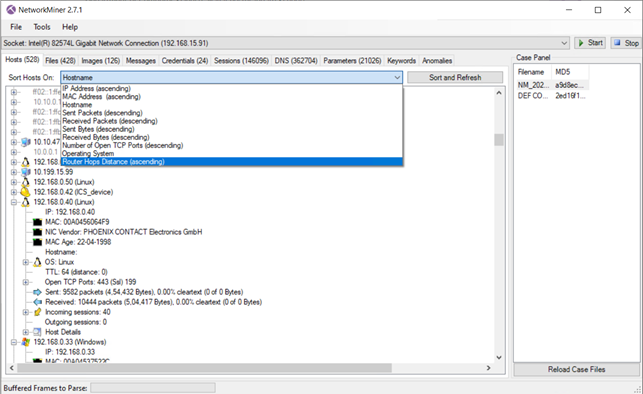Expand the Host Details node
This screenshot has width=643, height=394.
point(25,332)
